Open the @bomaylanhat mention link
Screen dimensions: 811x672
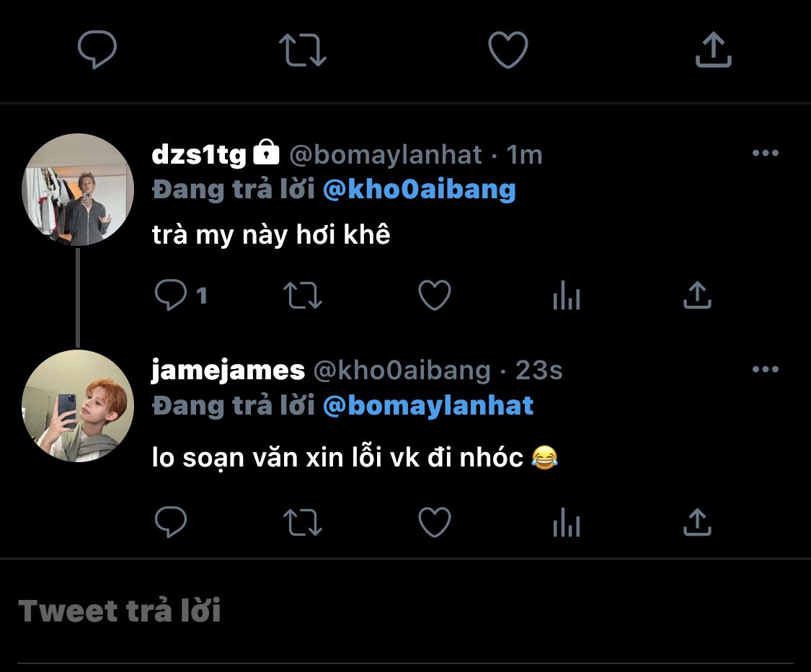click(x=428, y=405)
